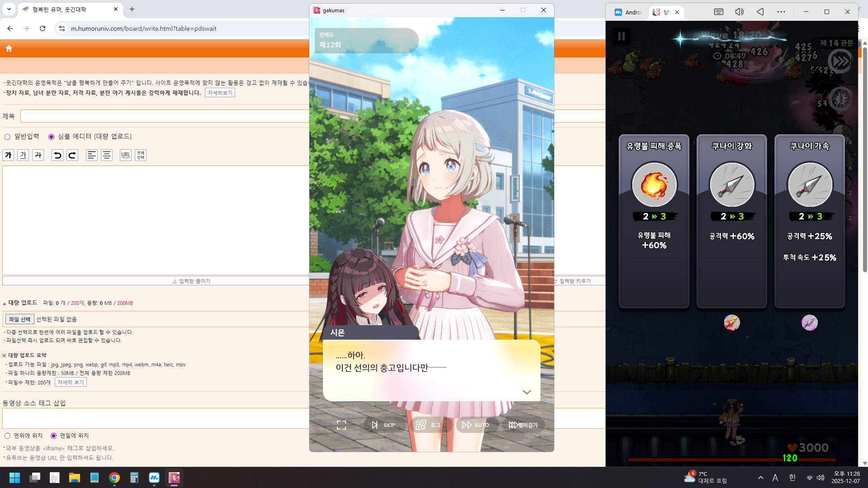The image size is (868, 488).
Task: Open the emulator keyboard mapping icon
Action: (x=719, y=12)
